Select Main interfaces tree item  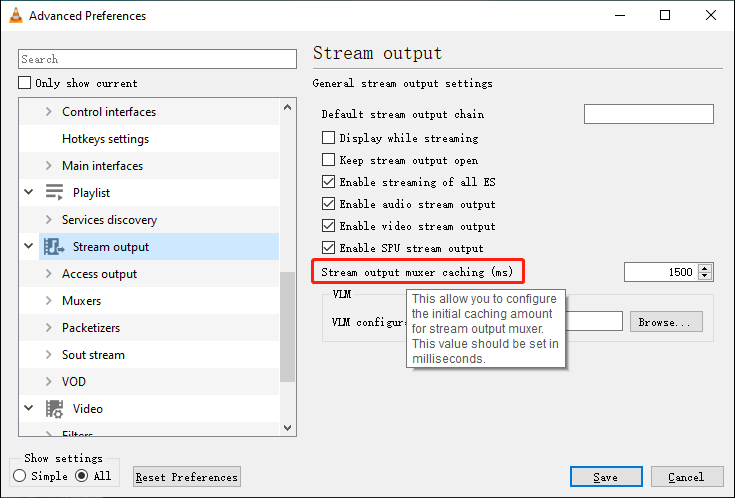coord(102,166)
